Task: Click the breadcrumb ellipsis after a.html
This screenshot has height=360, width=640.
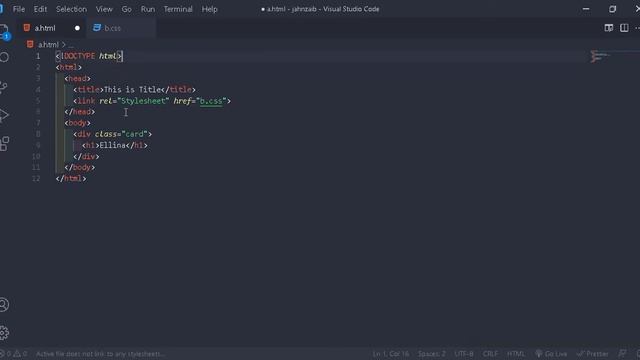Action: point(71,45)
